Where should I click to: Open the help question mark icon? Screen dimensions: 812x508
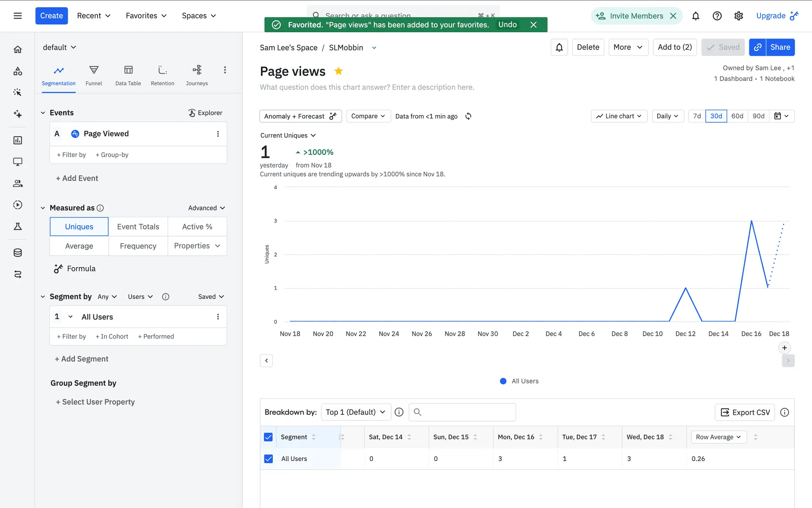tap(717, 16)
